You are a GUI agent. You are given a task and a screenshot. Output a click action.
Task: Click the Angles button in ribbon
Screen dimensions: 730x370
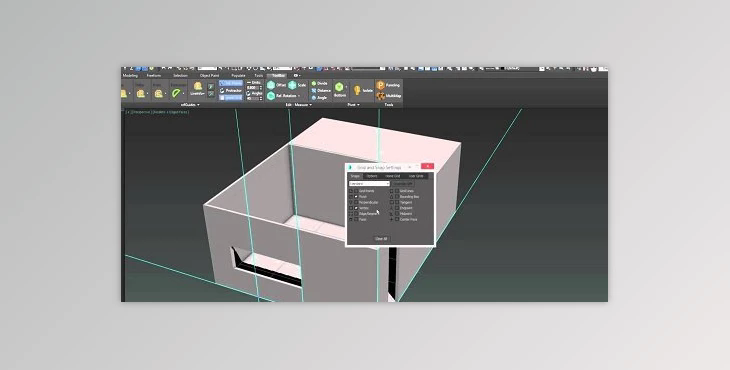pyautogui.click(x=254, y=93)
